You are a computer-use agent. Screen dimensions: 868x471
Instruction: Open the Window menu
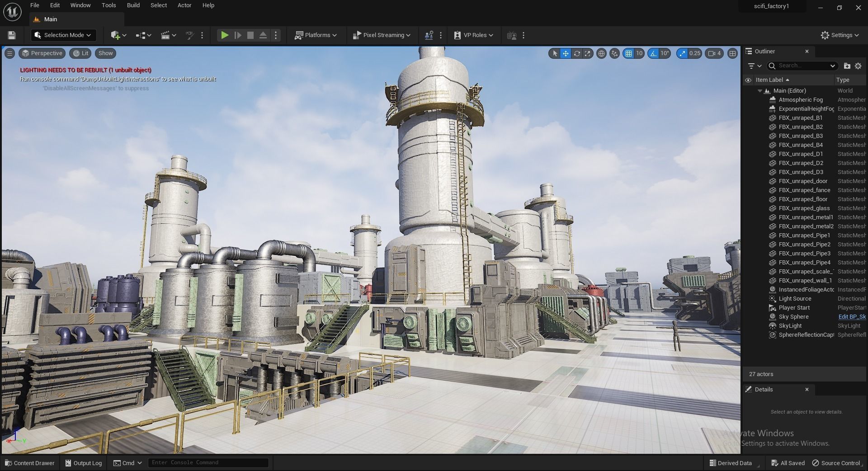pos(80,5)
